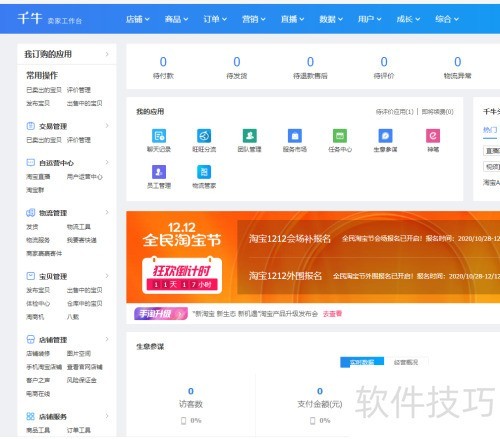Screen dimensions: 500x439
Task: Click the 淘宝直播 sidebar link
Action: (x=38, y=176)
